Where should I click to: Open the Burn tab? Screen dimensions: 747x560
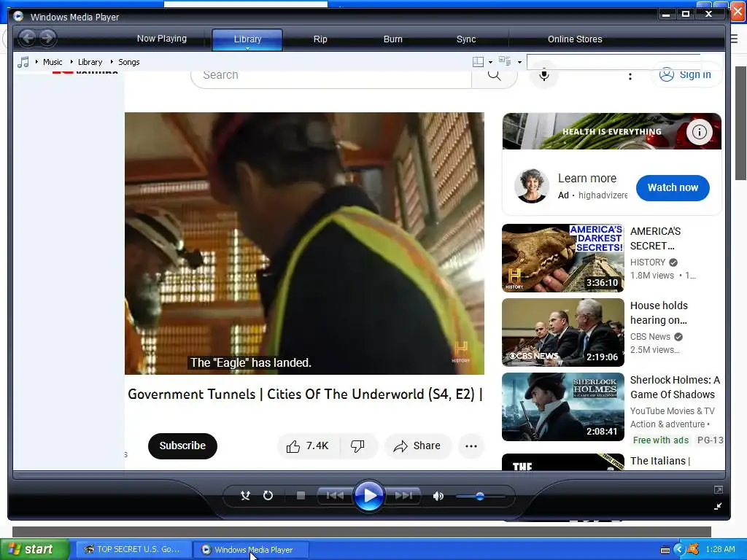click(393, 39)
